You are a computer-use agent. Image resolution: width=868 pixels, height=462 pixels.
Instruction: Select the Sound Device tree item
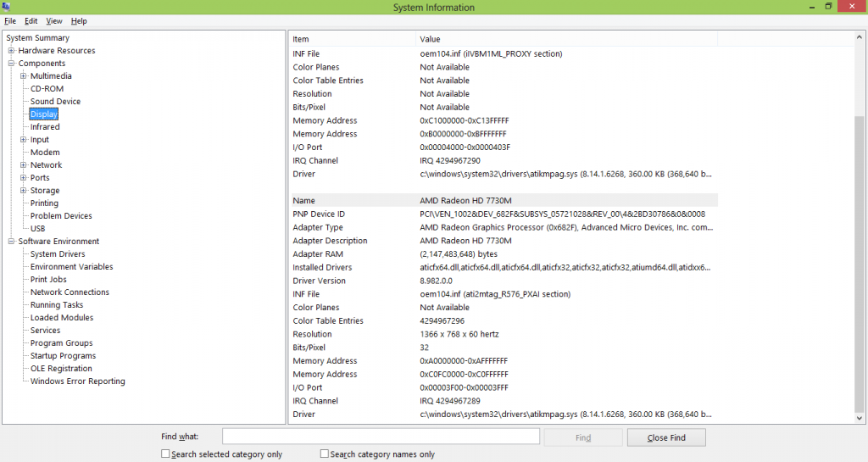point(55,101)
